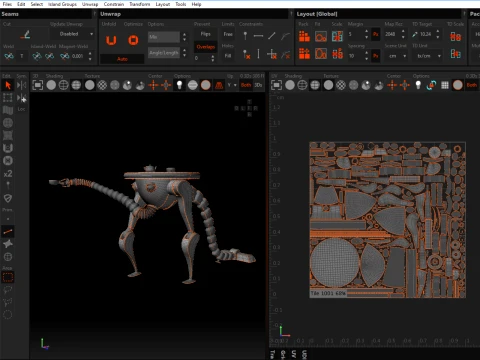Click the SDs button in 3D view
Viewport: 480px width, 360px height.
pyautogui.click(x=258, y=85)
